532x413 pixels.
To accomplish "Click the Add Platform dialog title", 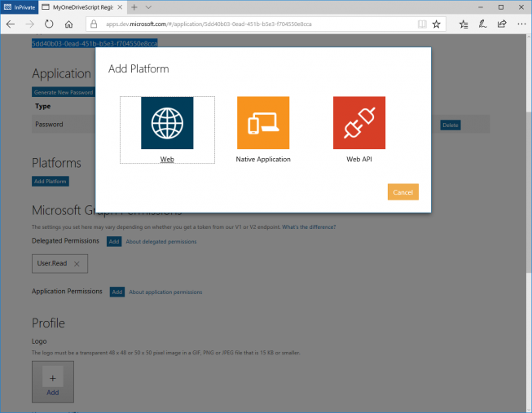I will (x=138, y=69).
